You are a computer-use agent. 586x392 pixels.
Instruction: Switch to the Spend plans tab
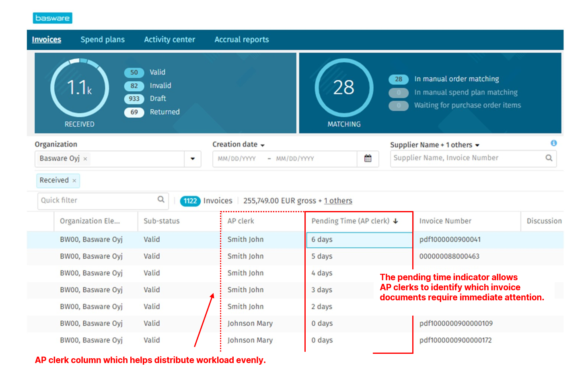102,39
